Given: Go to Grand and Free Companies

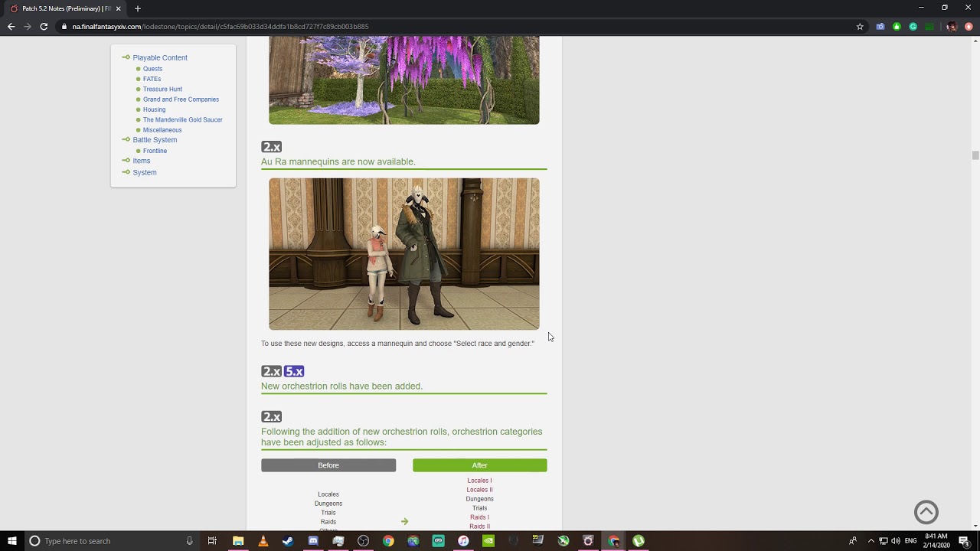Looking at the screenshot, I should 181,99.
